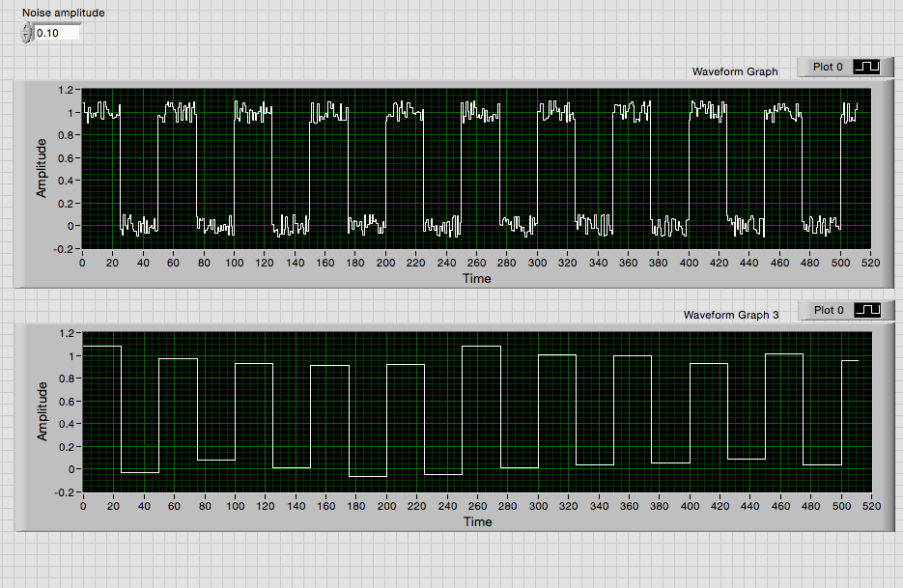Click the 'Time' axis label under Waveform Graph
Viewport: 903px width, 588px height.
(477, 279)
